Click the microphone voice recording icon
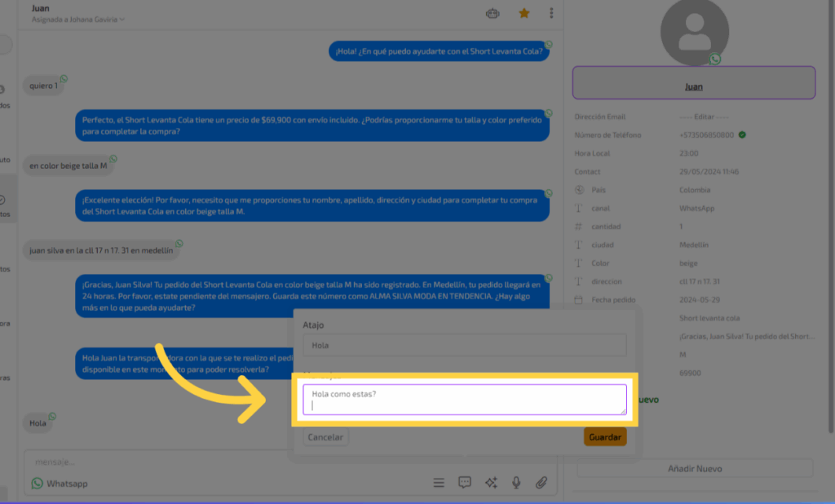The width and height of the screenshot is (835, 504). [516, 483]
